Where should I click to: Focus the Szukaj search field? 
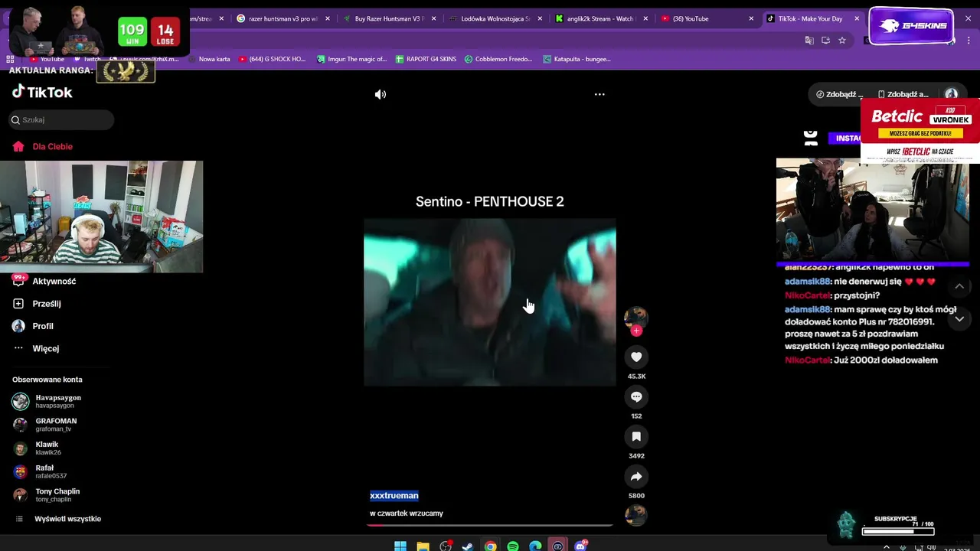click(61, 119)
